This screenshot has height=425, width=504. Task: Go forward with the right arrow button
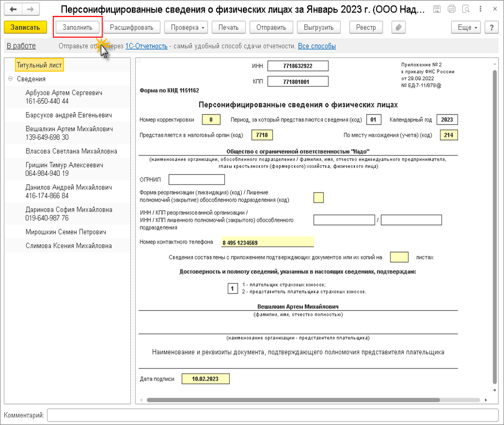tap(30, 9)
